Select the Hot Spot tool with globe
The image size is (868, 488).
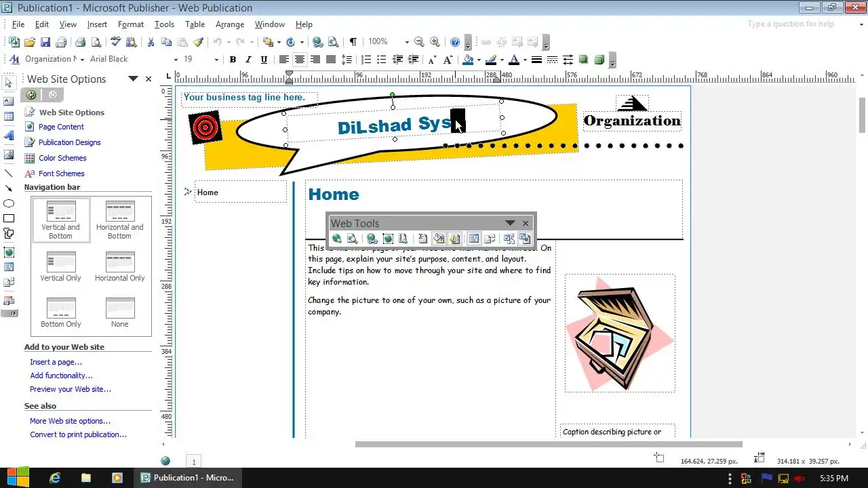[9, 252]
